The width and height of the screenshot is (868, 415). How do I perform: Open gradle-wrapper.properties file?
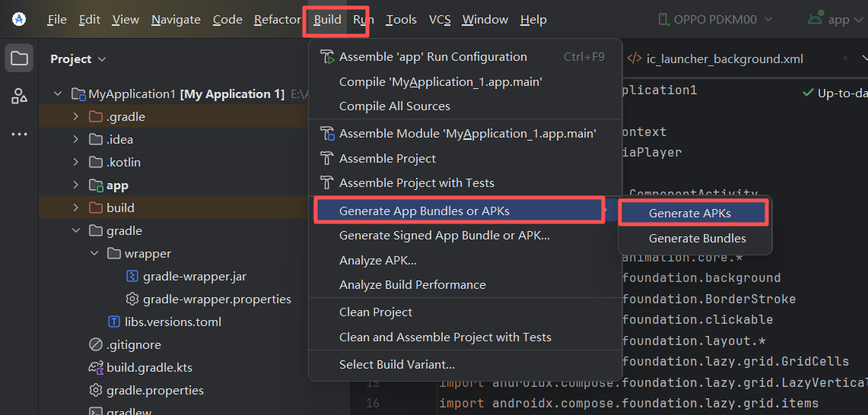pos(217,299)
